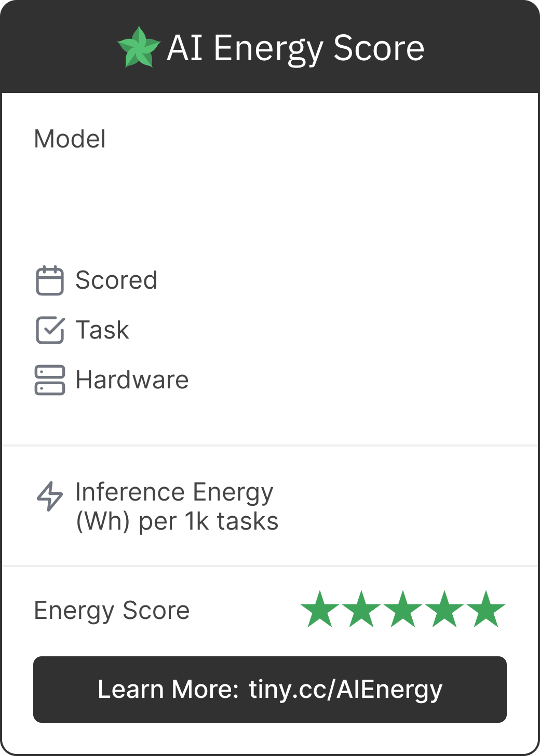This screenshot has width=540, height=756.
Task: Click the Model label
Action: point(70,139)
